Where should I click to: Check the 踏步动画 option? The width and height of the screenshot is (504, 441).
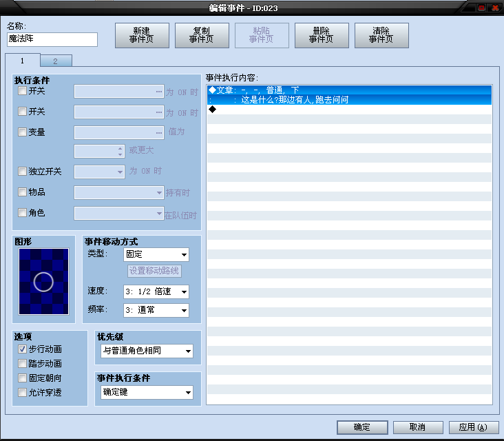click(x=22, y=363)
